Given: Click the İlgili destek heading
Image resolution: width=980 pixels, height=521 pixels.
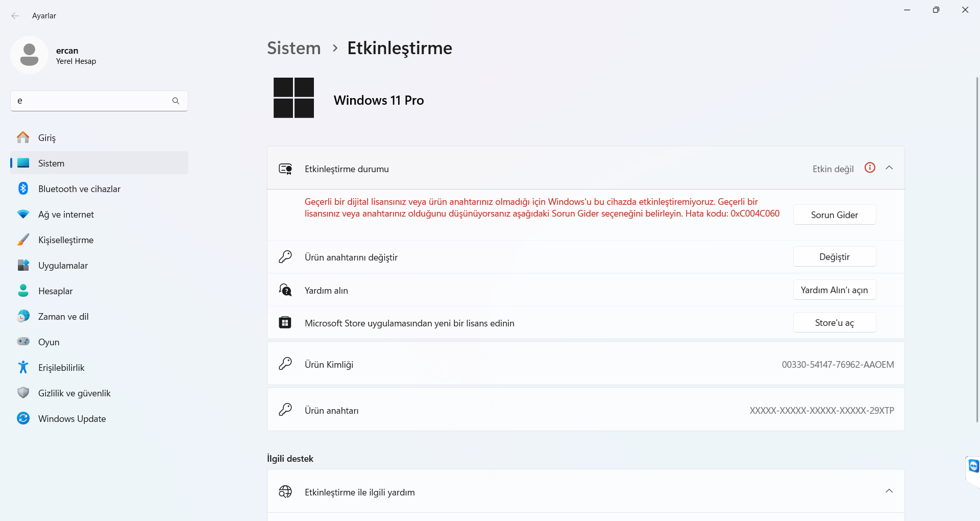Looking at the screenshot, I should click(290, 458).
